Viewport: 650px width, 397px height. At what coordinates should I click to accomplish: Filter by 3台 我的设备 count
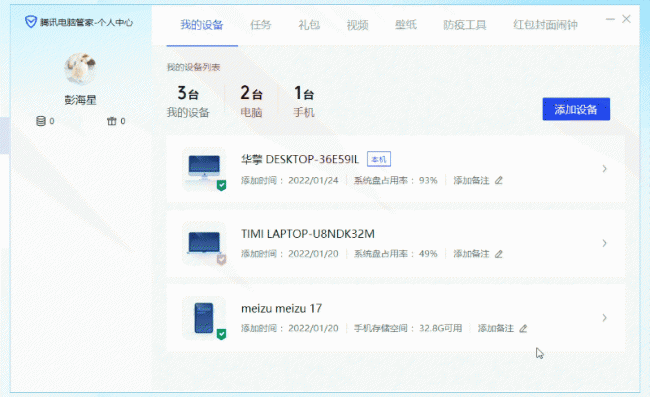point(188,102)
